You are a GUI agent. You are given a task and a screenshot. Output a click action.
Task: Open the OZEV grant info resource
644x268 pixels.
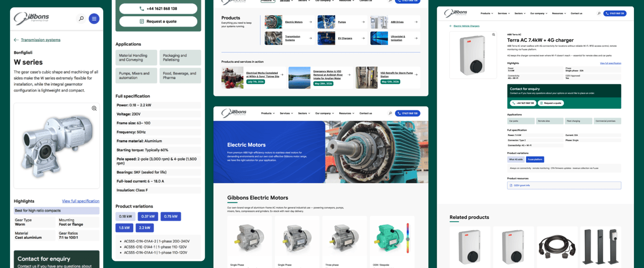click(x=564, y=186)
